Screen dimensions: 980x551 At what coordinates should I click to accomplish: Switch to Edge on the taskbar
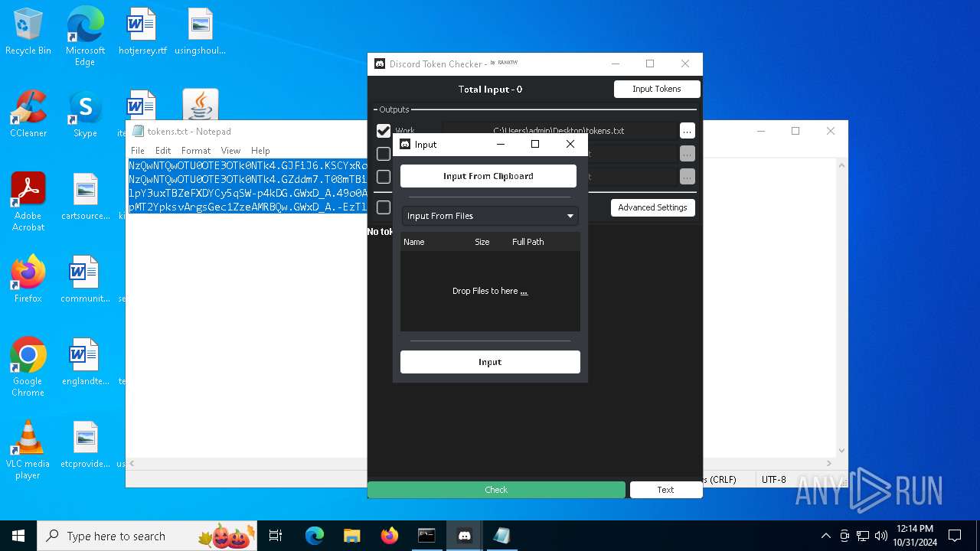(315, 536)
